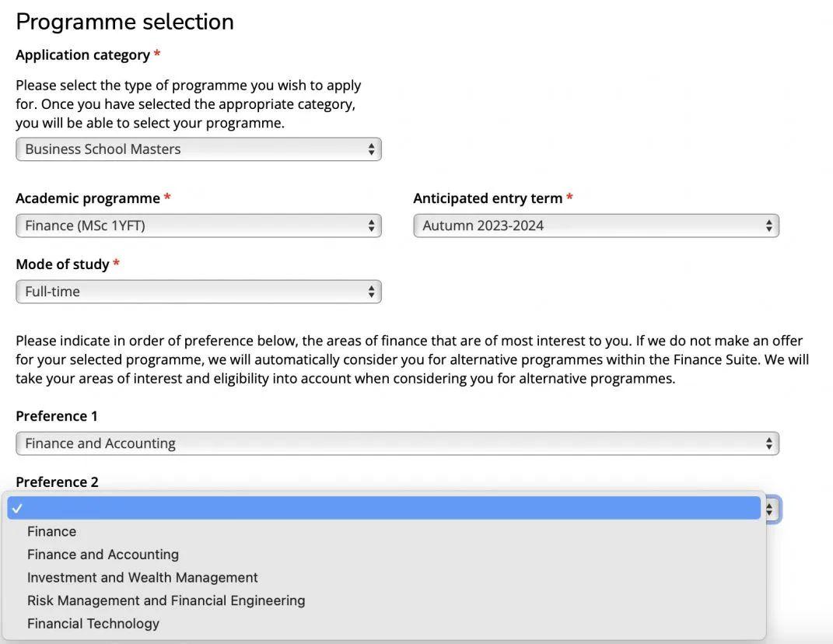Click the Academic programme stepper arrows
The image size is (833, 644).
click(x=372, y=226)
